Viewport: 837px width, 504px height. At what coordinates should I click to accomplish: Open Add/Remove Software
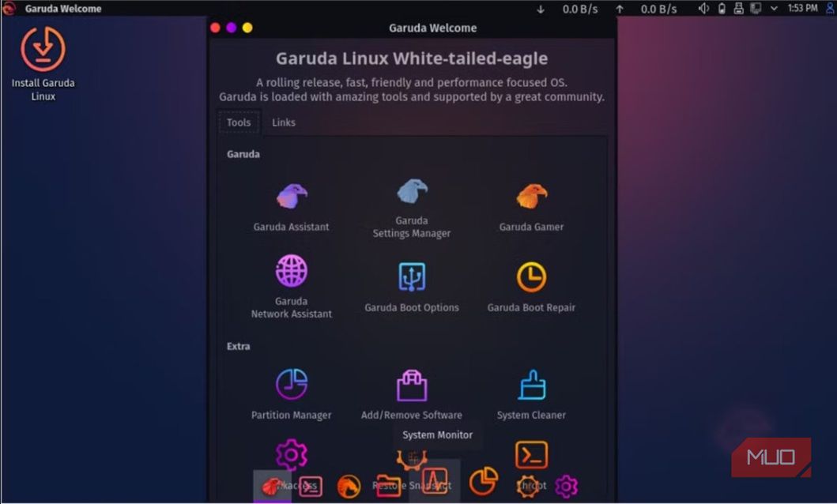pos(412,394)
